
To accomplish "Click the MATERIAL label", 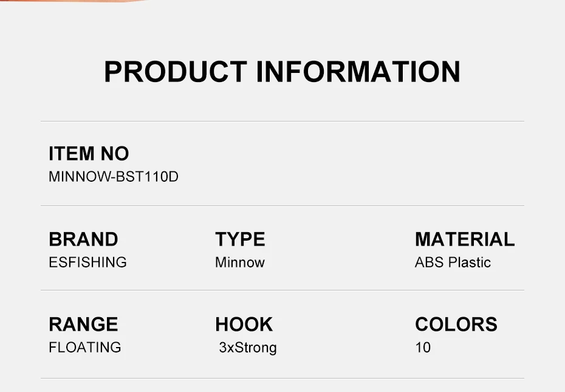I will point(465,239).
